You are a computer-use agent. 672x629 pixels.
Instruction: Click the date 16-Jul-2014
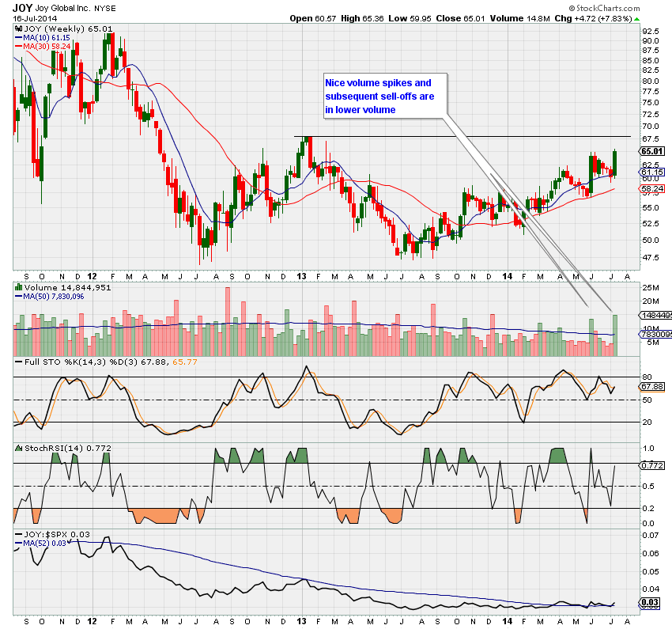pyautogui.click(x=35, y=18)
